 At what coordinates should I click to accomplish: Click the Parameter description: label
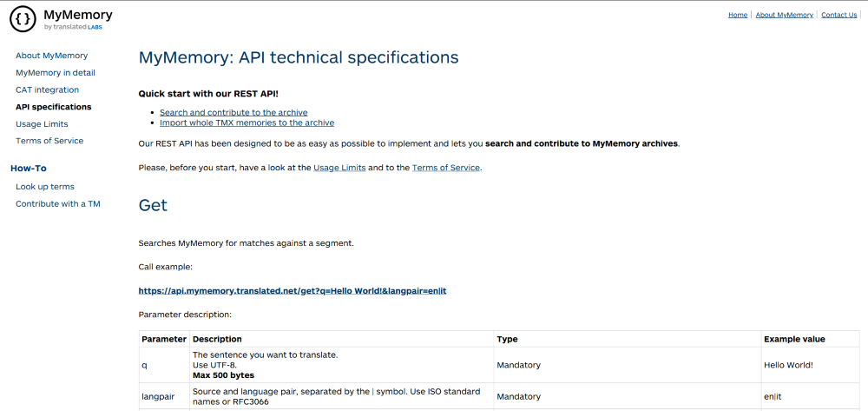185,315
